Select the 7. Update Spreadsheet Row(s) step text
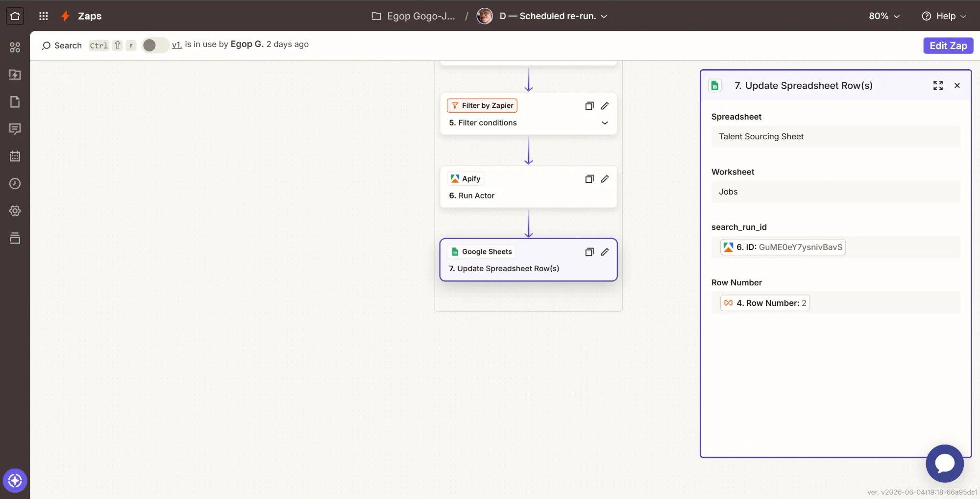980x499 pixels. pos(504,269)
